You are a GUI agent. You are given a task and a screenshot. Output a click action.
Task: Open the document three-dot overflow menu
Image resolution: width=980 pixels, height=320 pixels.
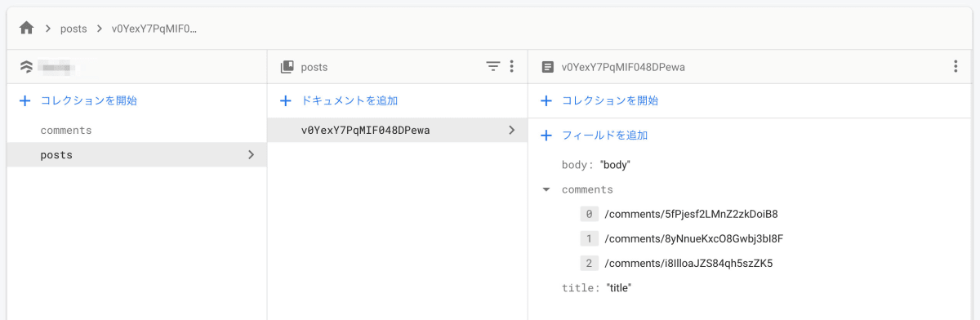tap(955, 67)
